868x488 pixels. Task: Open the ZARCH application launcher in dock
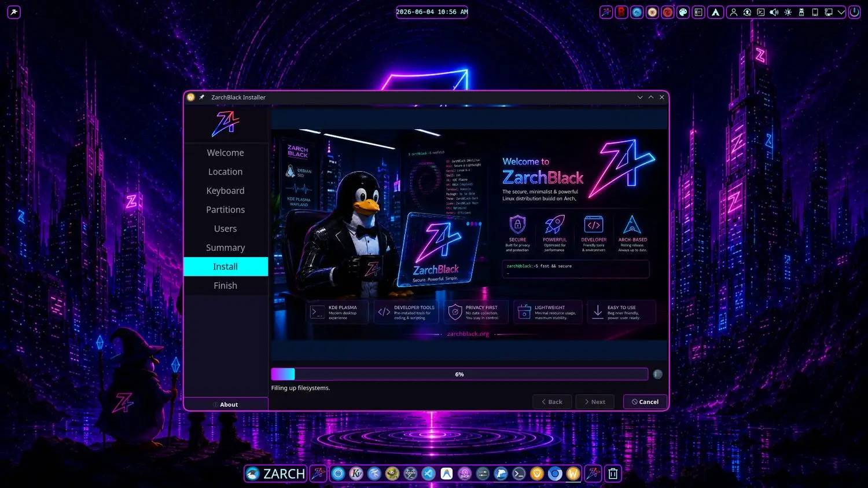pos(275,474)
